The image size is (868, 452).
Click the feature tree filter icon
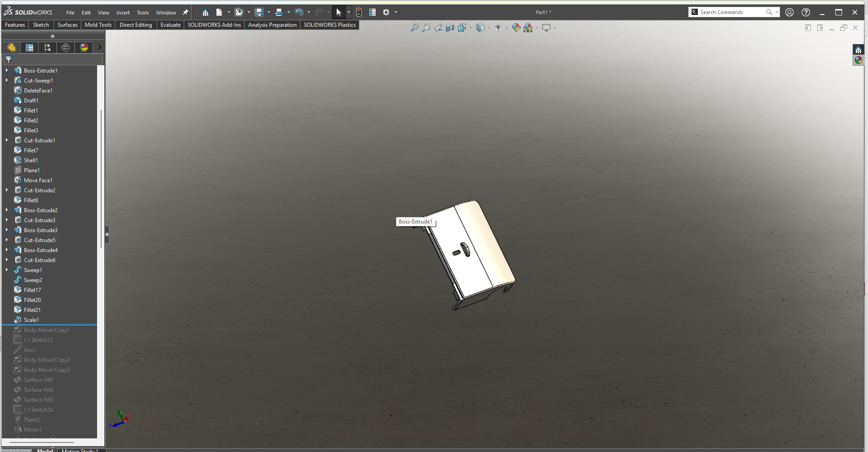pos(9,59)
